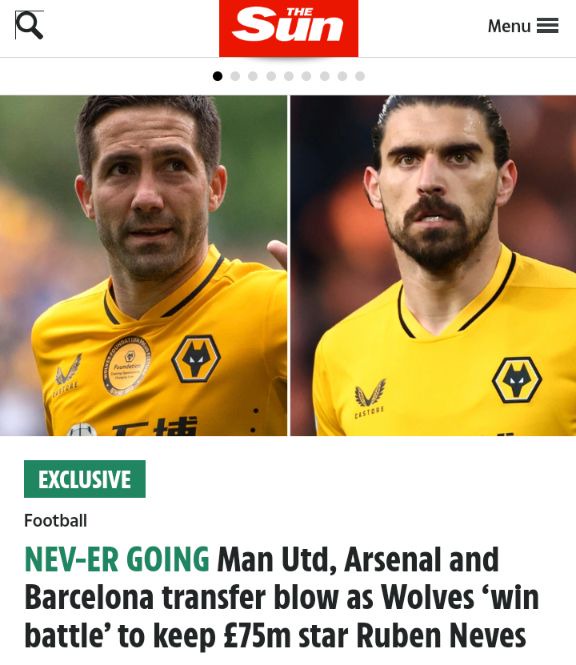Show the eighth carousel slide dot

coord(342,76)
